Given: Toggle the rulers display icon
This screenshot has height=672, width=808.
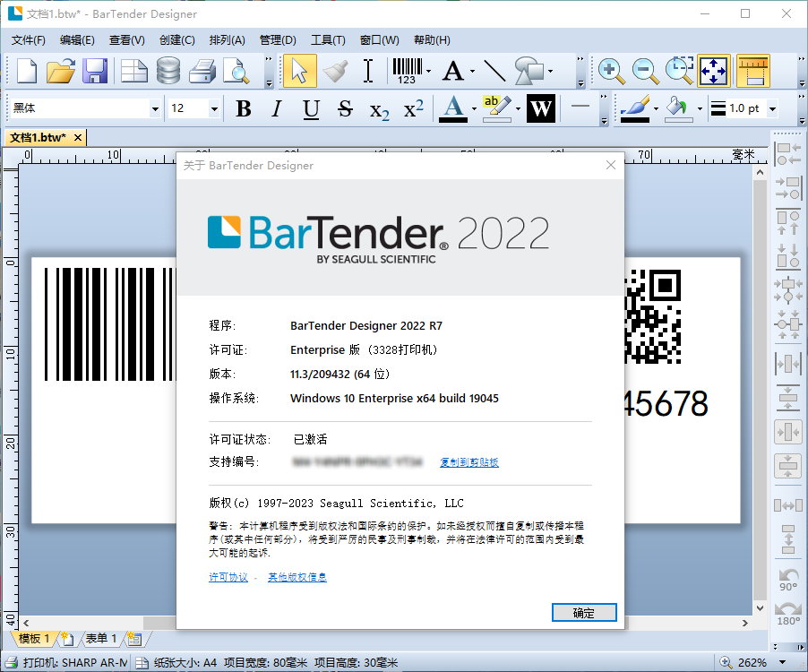Looking at the screenshot, I should (752, 71).
